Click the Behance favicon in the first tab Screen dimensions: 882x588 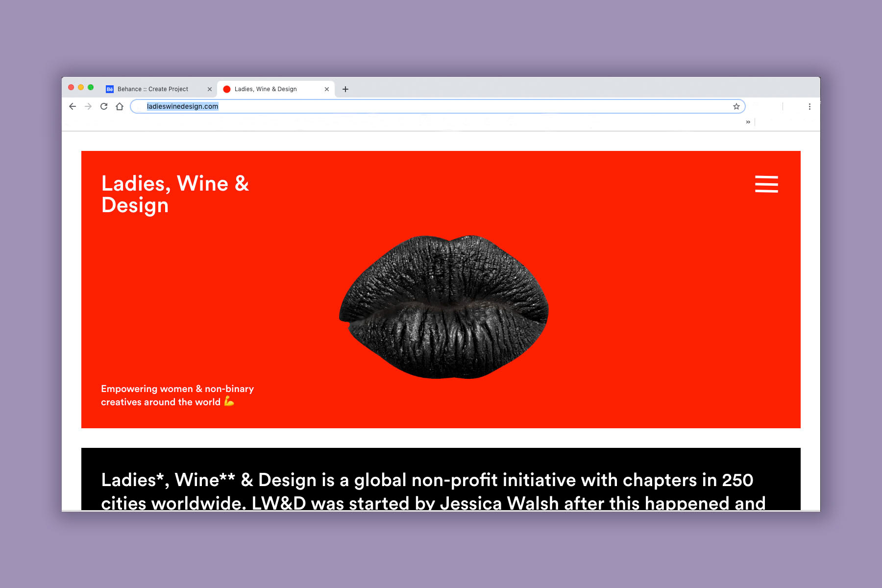tap(110, 89)
